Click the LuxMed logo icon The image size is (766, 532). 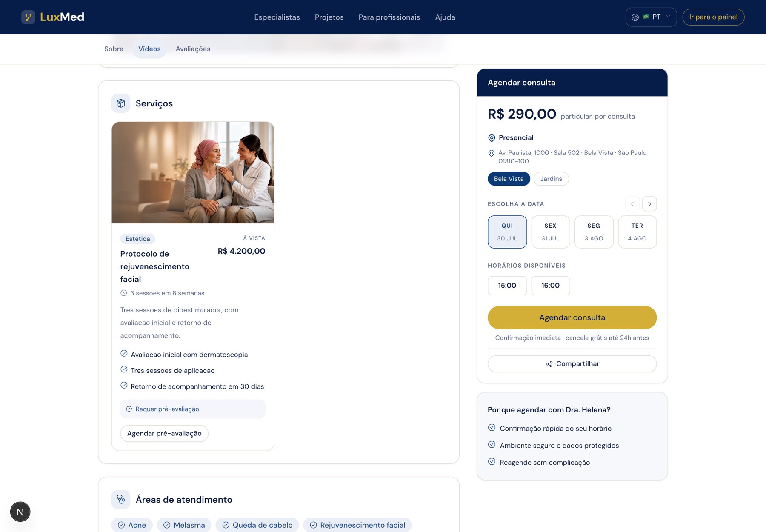click(28, 17)
